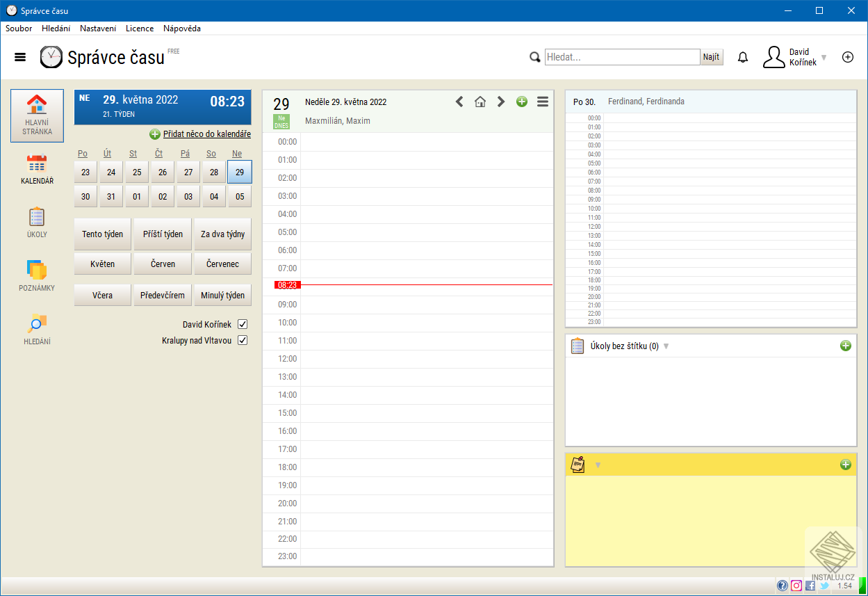Select day 23 in mini calendar
Screen dimensions: 868x596
[85, 172]
